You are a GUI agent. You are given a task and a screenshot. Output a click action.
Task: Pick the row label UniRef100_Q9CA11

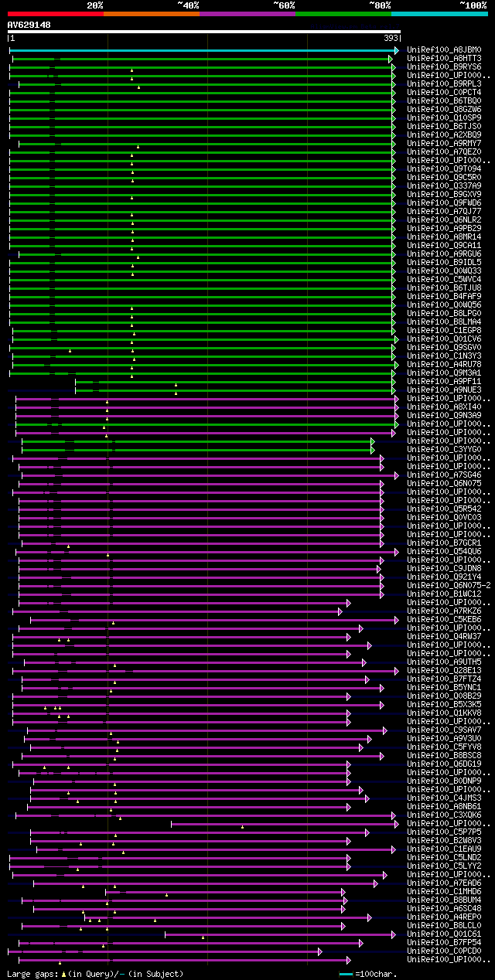click(445, 246)
